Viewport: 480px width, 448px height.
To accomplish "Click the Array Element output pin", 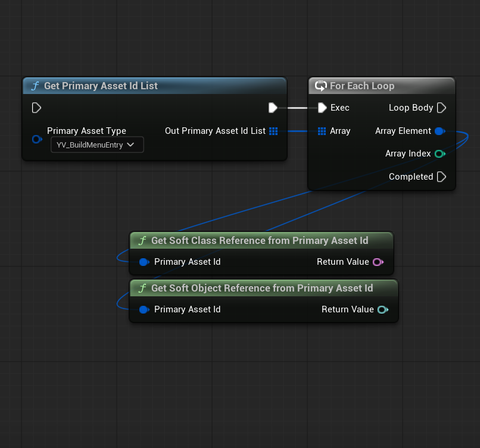I will (440, 131).
